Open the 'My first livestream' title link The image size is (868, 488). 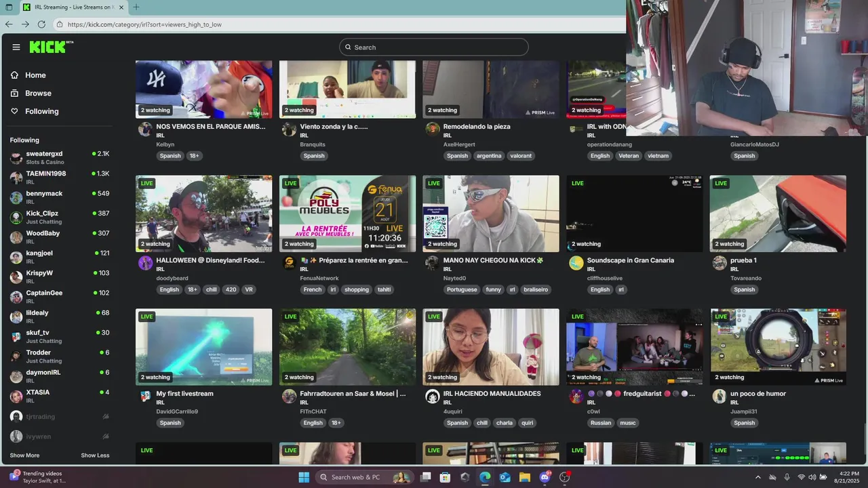(x=184, y=394)
